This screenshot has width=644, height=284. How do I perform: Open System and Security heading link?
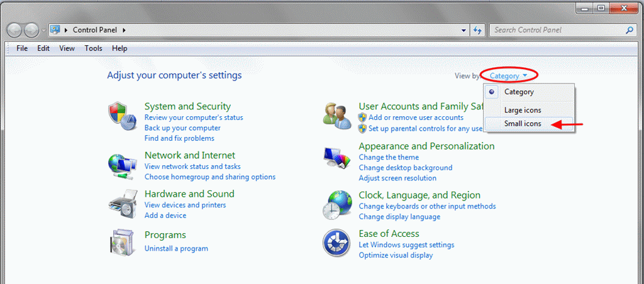tap(187, 106)
